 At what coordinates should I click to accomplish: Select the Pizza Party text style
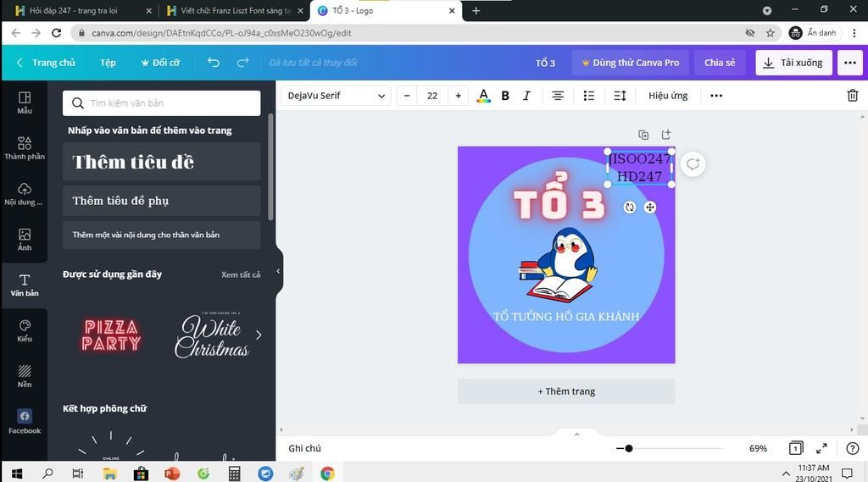[x=111, y=335]
